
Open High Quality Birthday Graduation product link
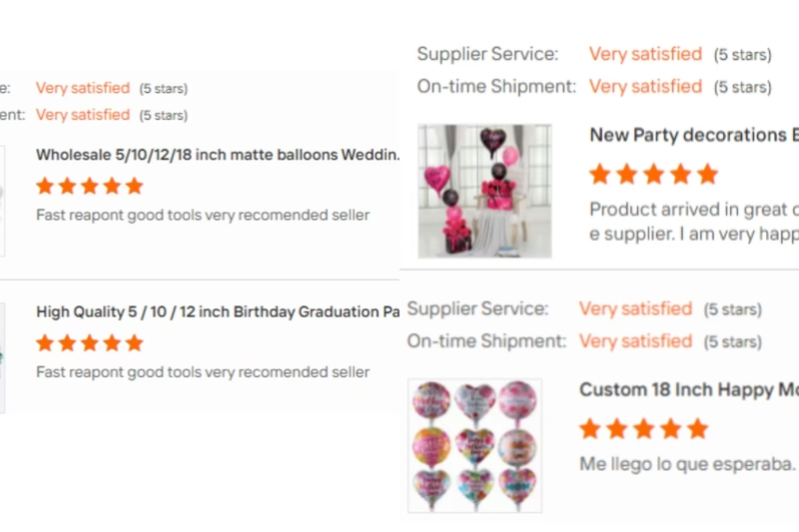coord(218,311)
